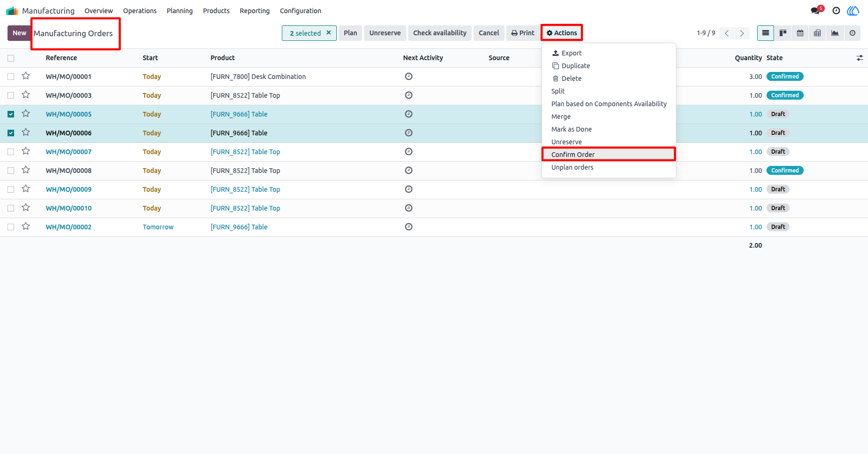
Task: Open the activities clock icon in top bar
Action: [x=836, y=11]
